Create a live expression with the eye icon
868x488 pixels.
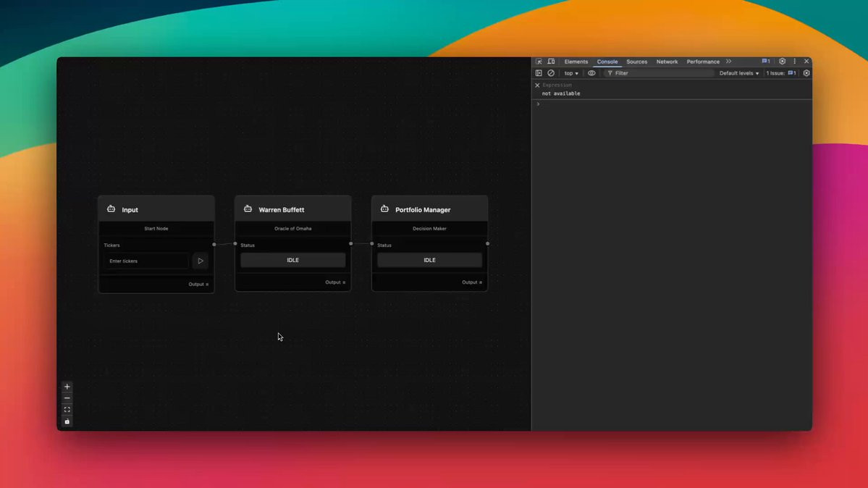[591, 73]
